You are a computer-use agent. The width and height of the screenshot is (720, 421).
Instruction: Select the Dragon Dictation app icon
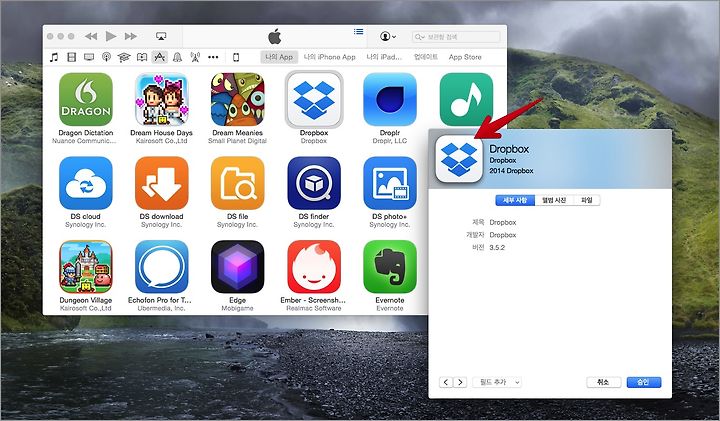pyautogui.click(x=86, y=99)
